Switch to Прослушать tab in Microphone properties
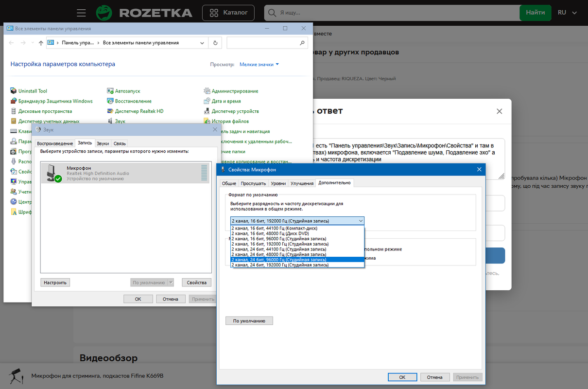588x389 pixels. 254,183
